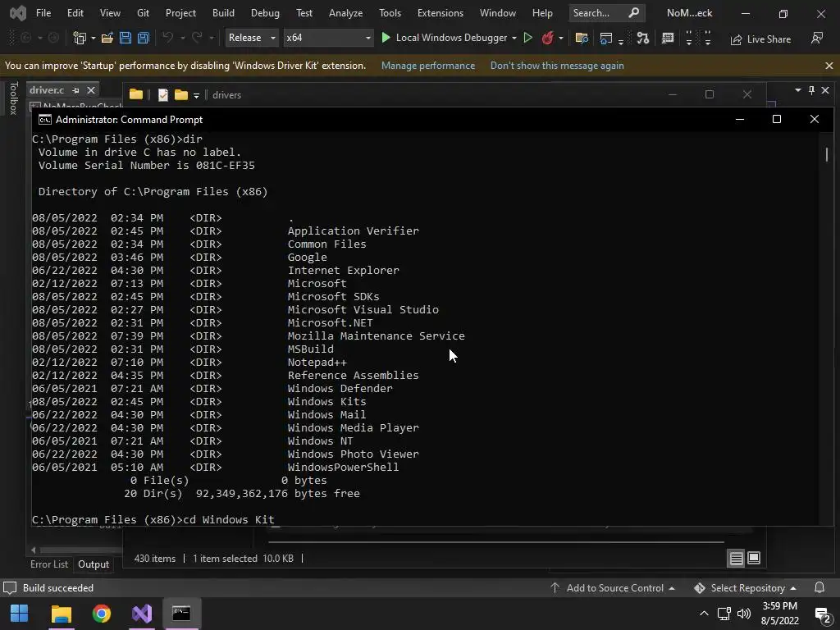Expand Select Repository menu
The width and height of the screenshot is (840, 630).
[x=745, y=587]
